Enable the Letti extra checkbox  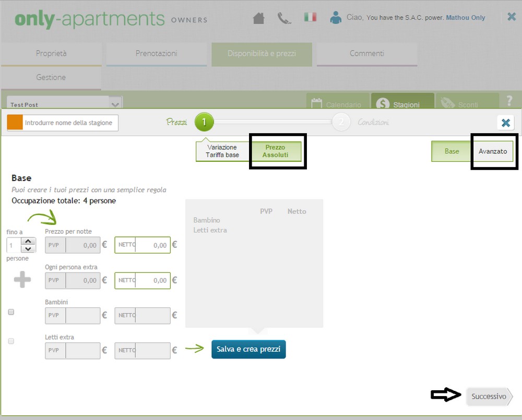tap(11, 341)
